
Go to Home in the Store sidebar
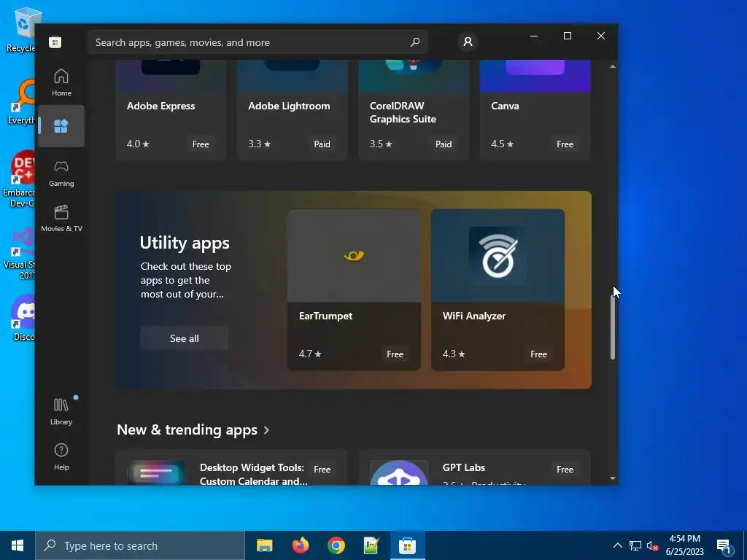pos(61,82)
